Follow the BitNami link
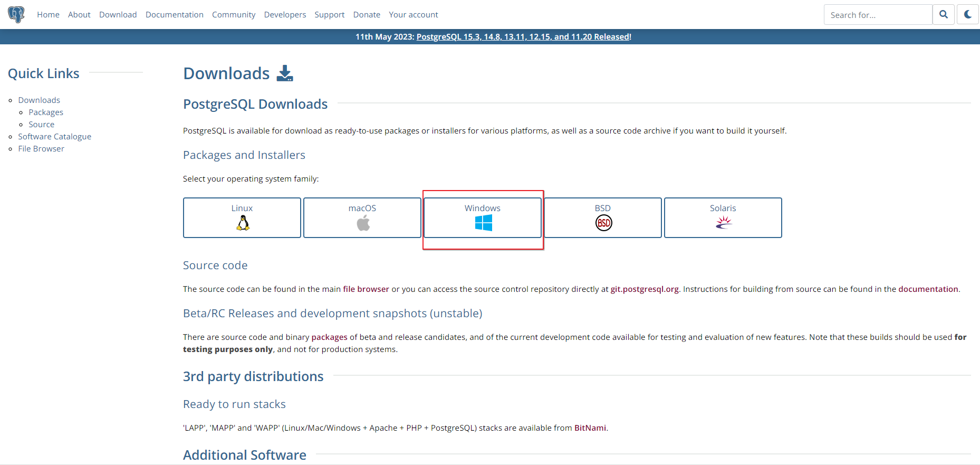The image size is (980, 465). tap(590, 428)
